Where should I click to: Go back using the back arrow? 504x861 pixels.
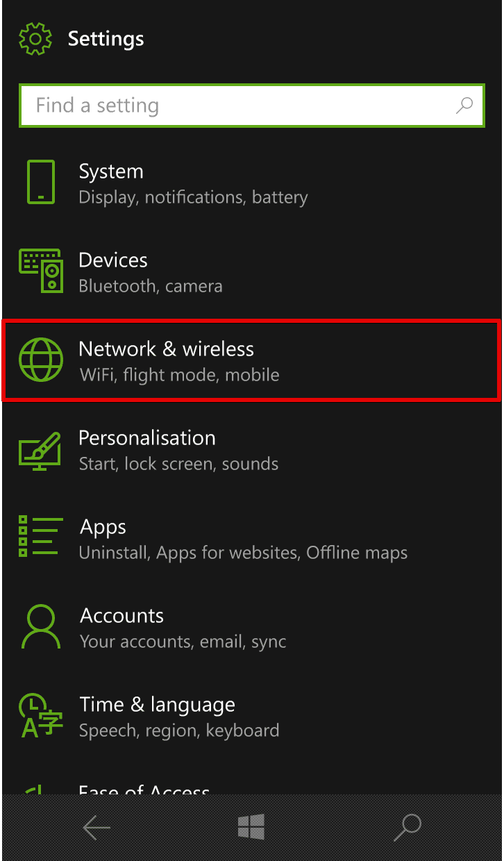pyautogui.click(x=96, y=827)
